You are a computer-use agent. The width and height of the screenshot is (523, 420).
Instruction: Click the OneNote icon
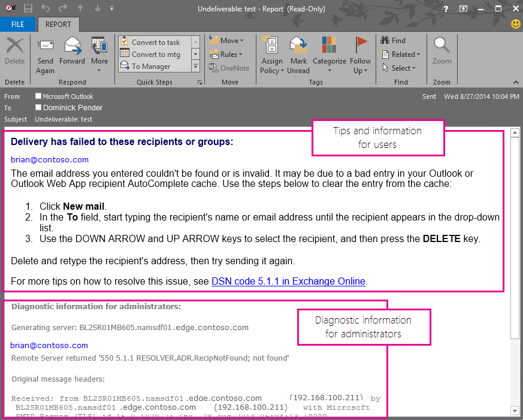click(x=213, y=68)
